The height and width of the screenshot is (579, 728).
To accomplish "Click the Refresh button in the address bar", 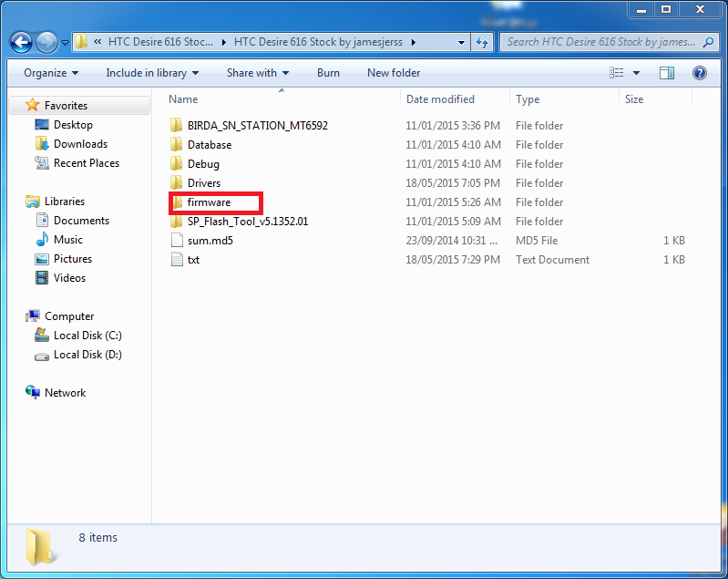I will pyautogui.click(x=481, y=42).
